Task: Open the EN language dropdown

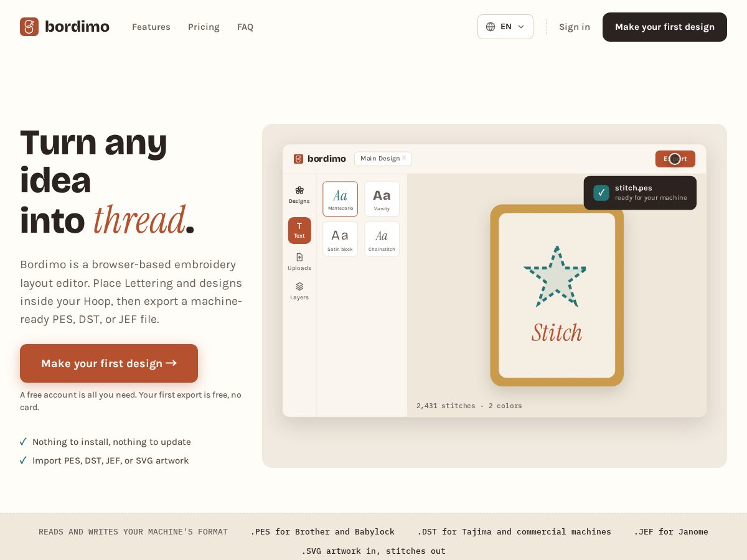Action: pos(505,27)
